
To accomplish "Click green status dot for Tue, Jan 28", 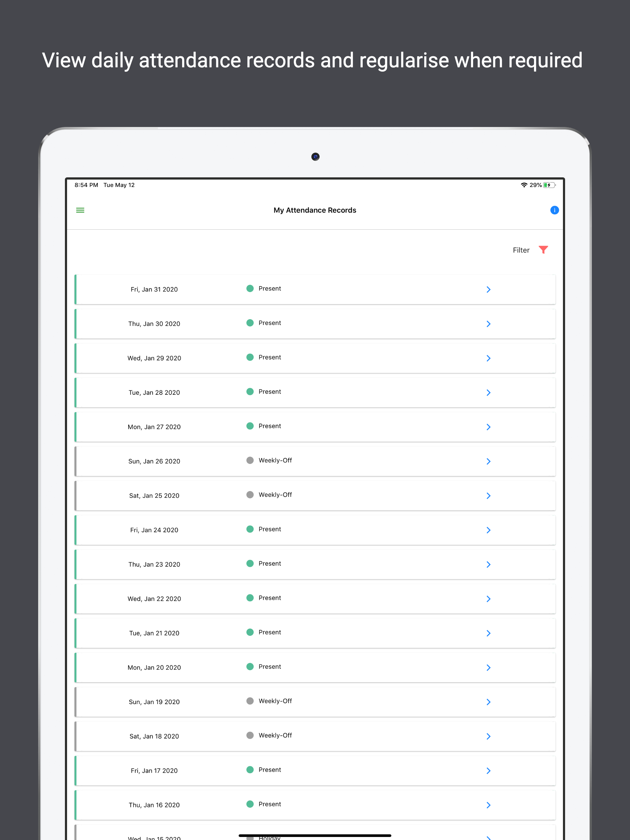I will coord(250,391).
